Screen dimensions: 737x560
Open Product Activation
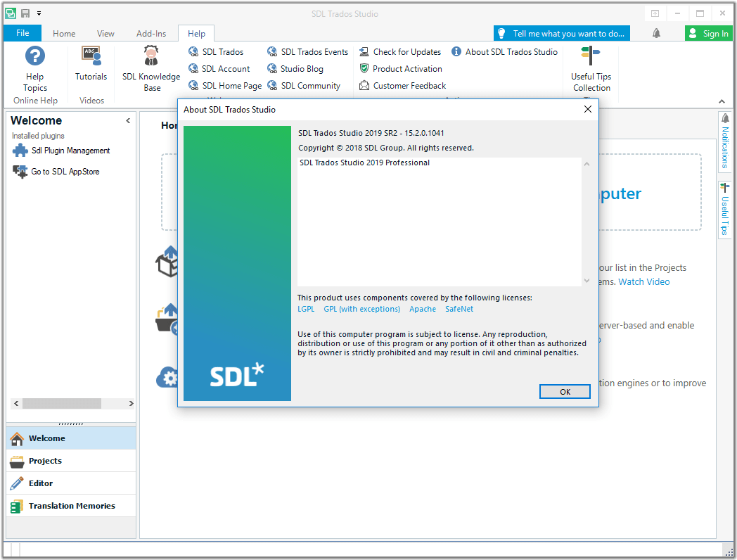(401, 68)
